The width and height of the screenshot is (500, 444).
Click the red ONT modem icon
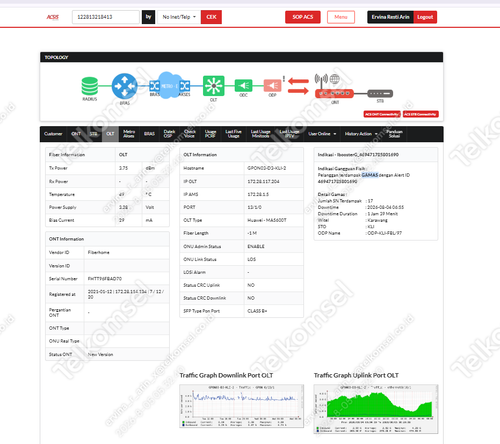(x=334, y=94)
